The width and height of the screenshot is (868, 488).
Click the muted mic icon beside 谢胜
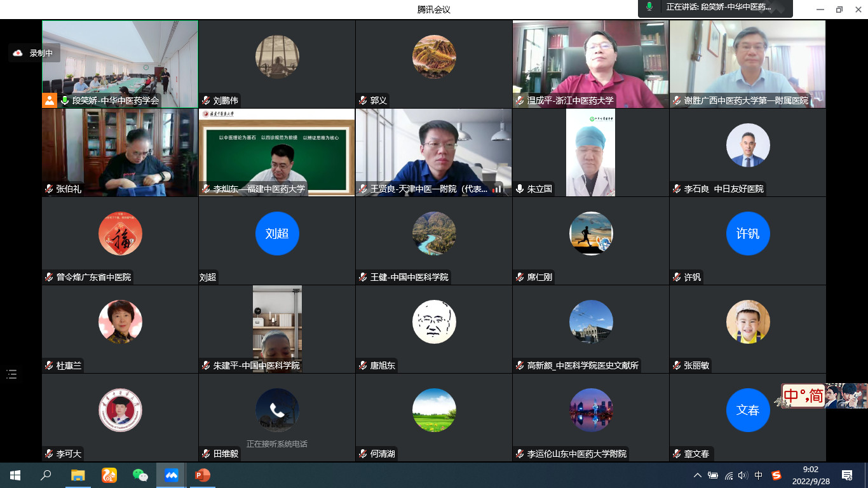[x=677, y=100]
